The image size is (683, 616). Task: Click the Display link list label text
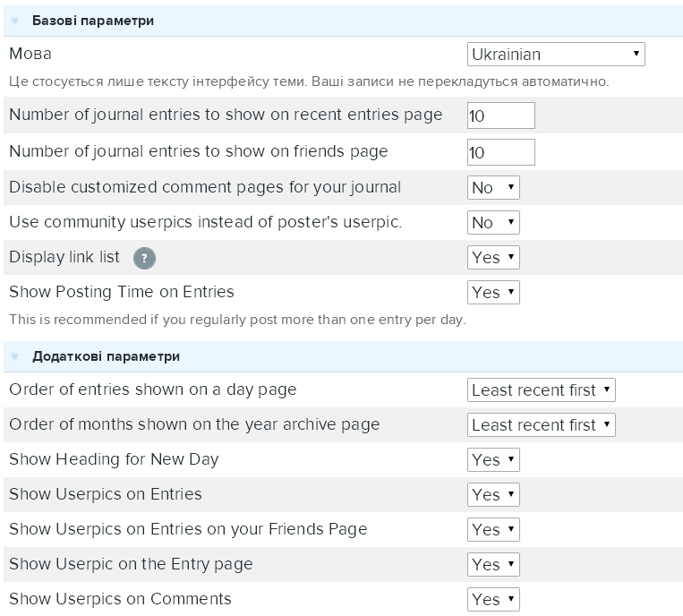pyautogui.click(x=64, y=257)
